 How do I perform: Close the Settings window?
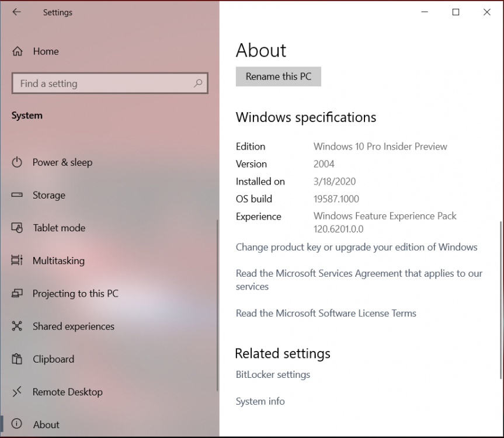pyautogui.click(x=487, y=12)
